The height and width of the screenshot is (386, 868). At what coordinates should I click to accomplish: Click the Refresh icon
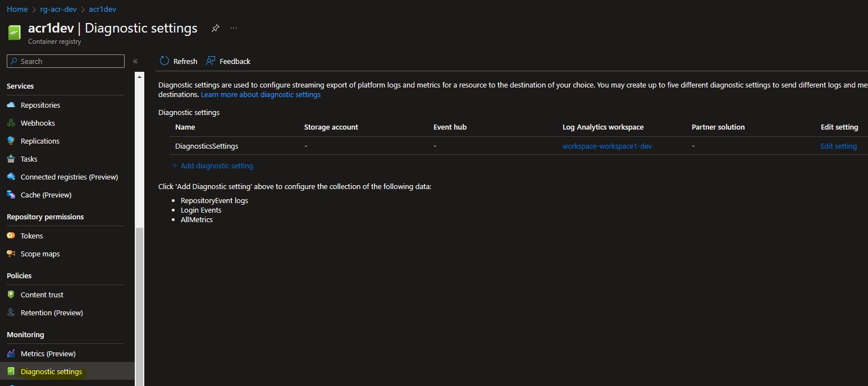[x=165, y=61]
